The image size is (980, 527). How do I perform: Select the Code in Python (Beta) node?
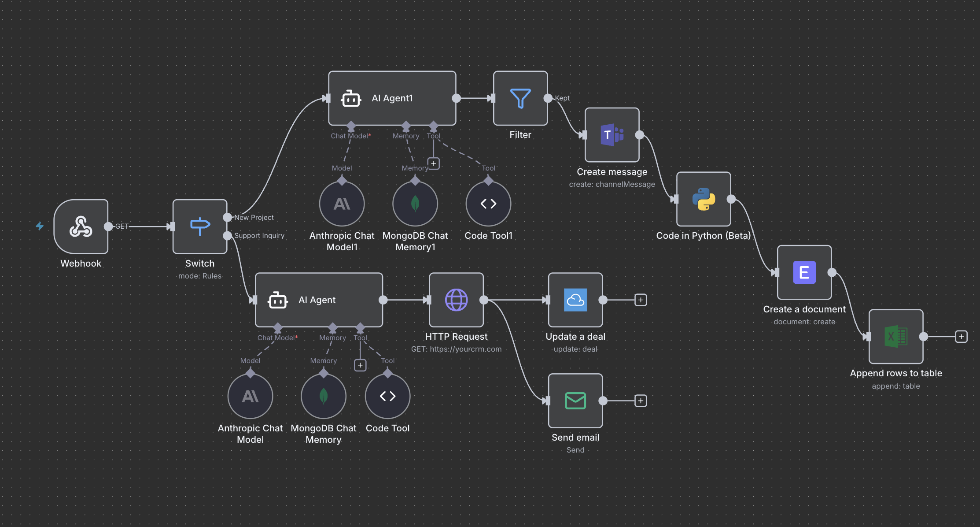[703, 199]
